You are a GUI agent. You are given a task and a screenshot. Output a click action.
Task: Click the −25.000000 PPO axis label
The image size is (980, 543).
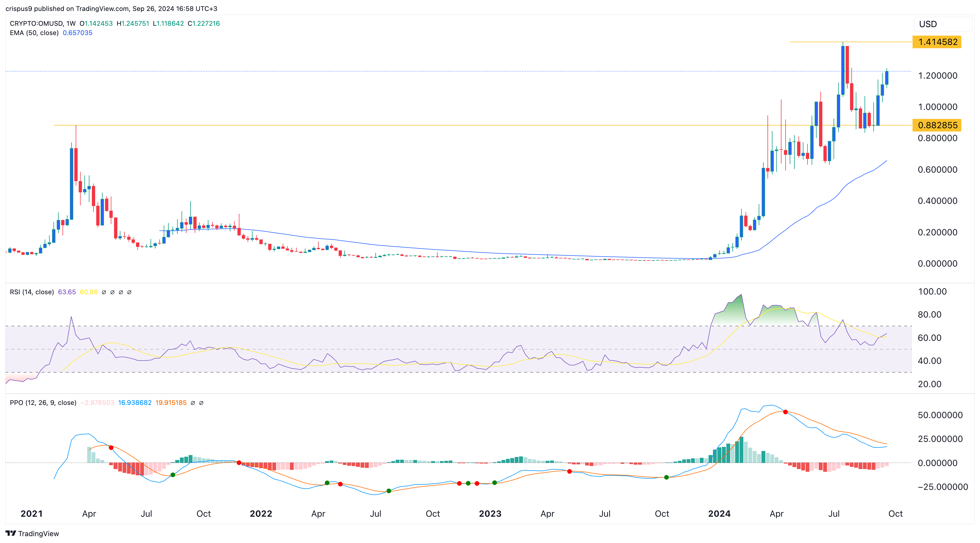point(943,487)
